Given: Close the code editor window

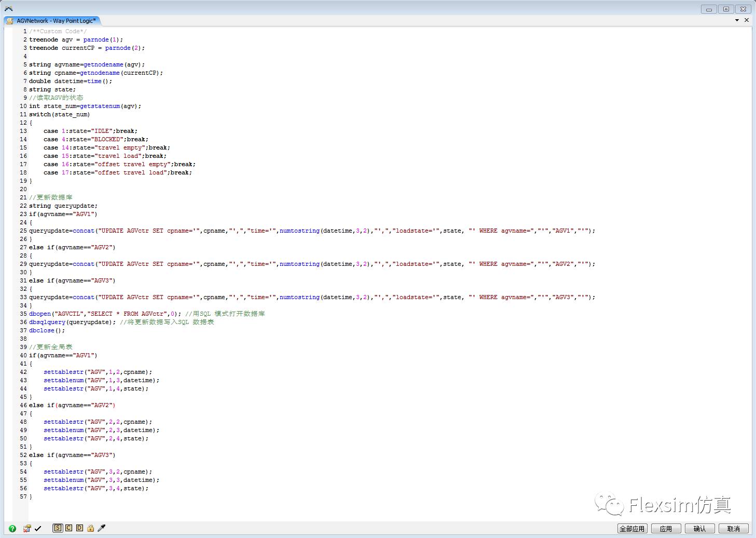Looking at the screenshot, I should click(744, 9).
